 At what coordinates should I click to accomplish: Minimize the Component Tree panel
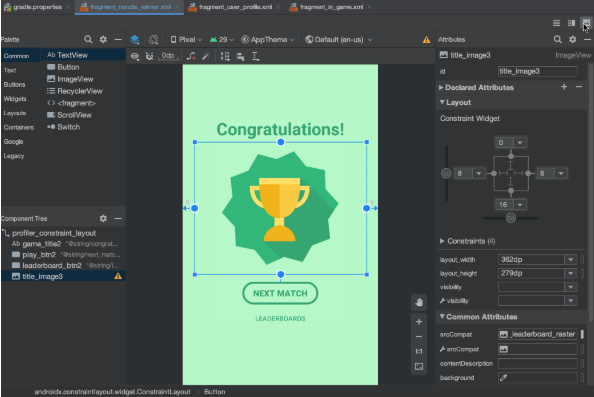(118, 219)
